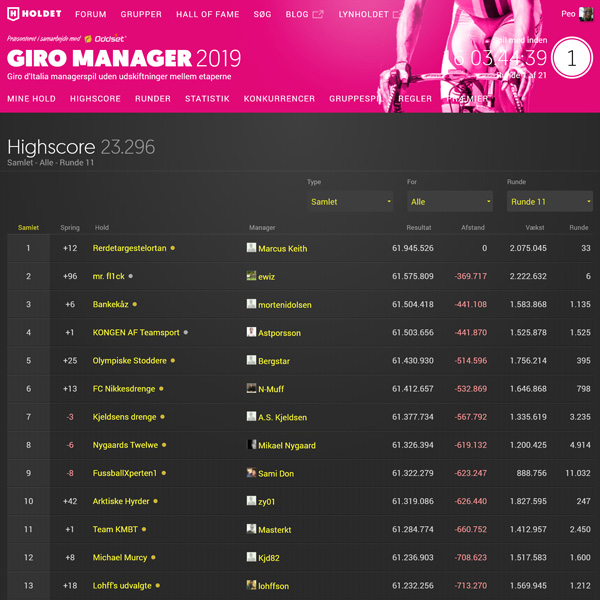Click result value 61.945.526
This screenshot has height=600, width=600.
click(x=413, y=248)
